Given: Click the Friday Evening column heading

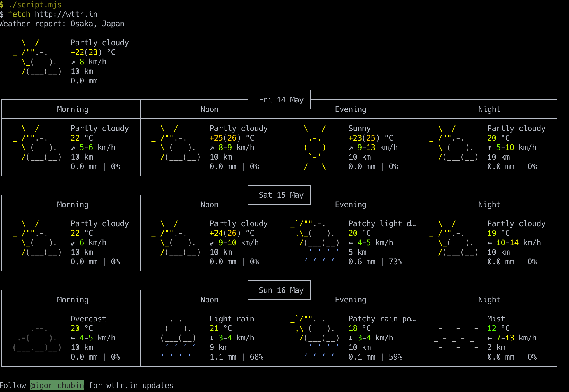Looking at the screenshot, I should (x=351, y=109).
